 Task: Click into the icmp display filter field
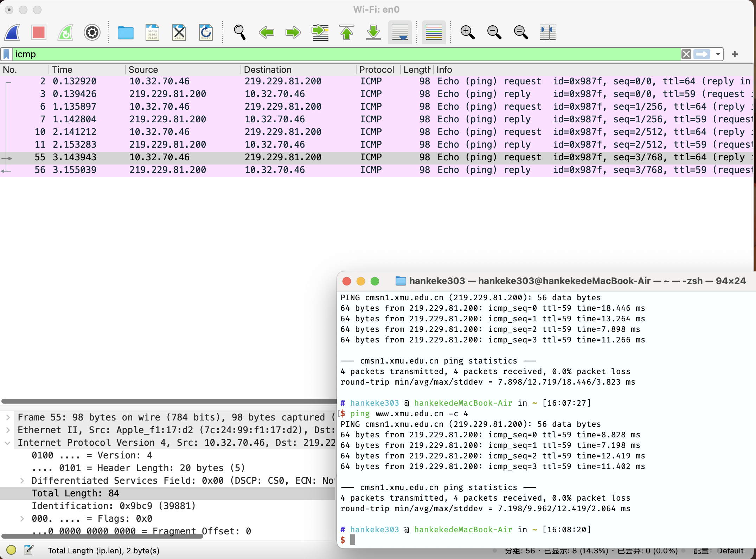(346, 54)
